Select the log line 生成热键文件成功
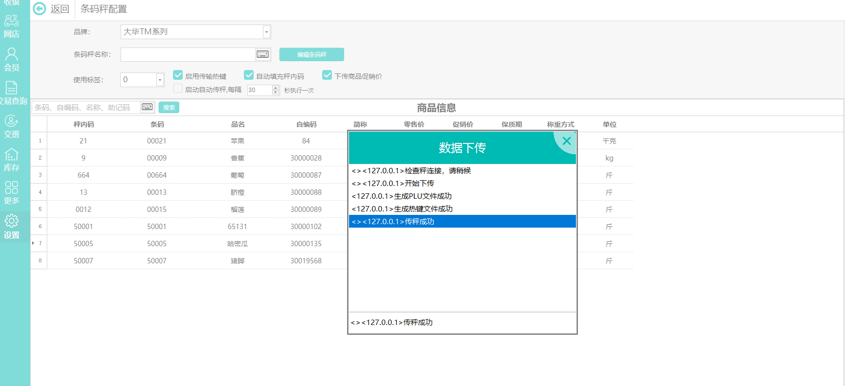The image size is (845, 386). coord(462,209)
